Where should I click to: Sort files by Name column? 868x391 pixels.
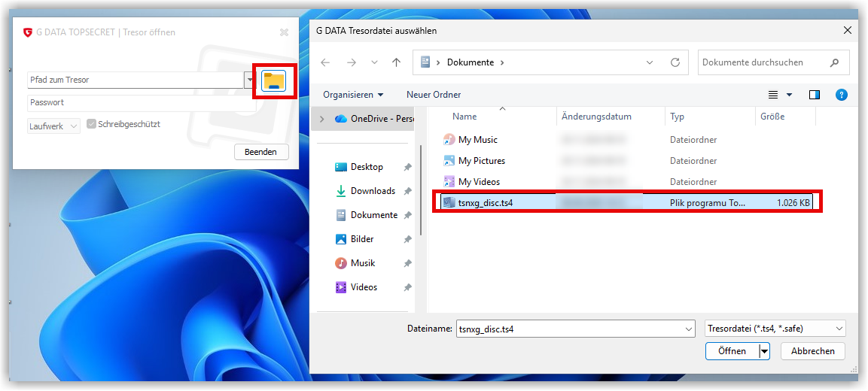click(x=464, y=117)
